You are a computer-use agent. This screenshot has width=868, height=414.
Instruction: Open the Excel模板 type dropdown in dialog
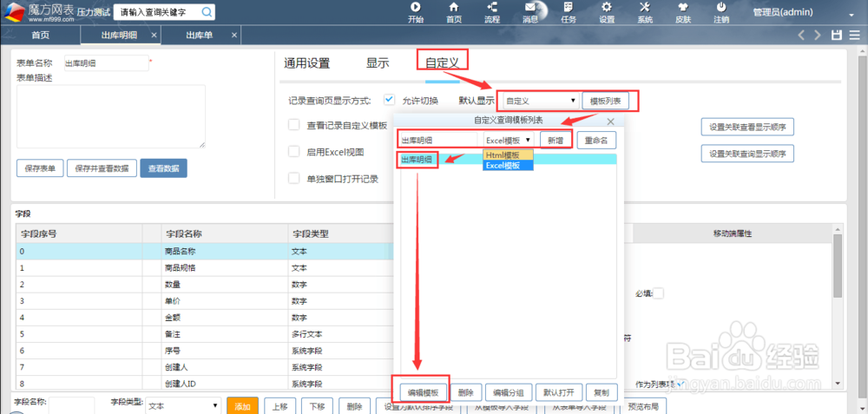click(x=510, y=140)
